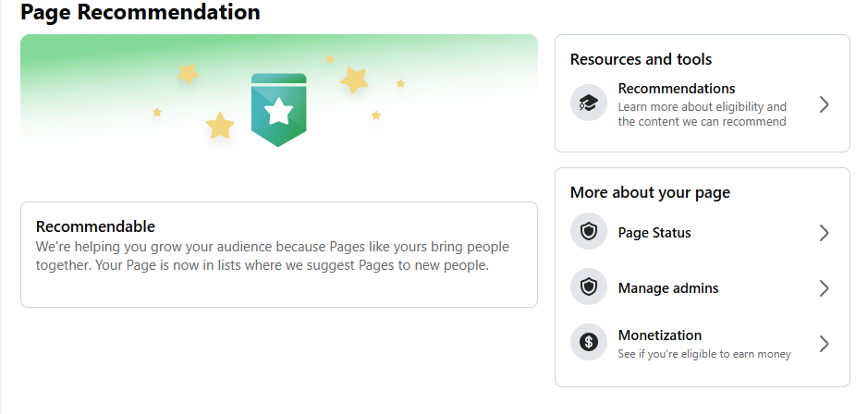Click the Recommendable status card title
Viewport: 868px width, 414px height.
click(95, 227)
